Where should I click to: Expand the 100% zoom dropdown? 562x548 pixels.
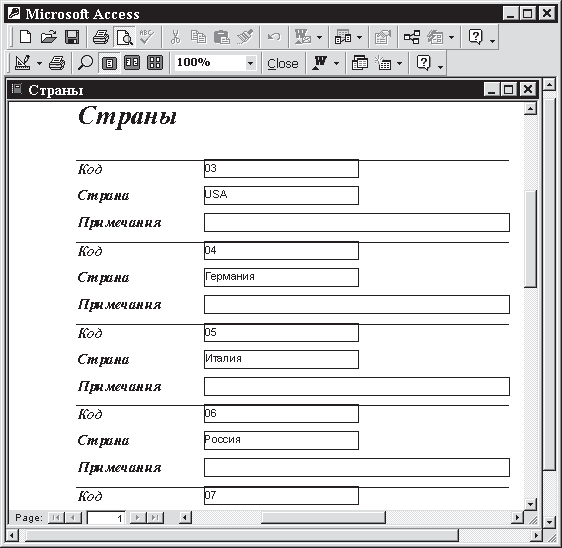(x=251, y=63)
